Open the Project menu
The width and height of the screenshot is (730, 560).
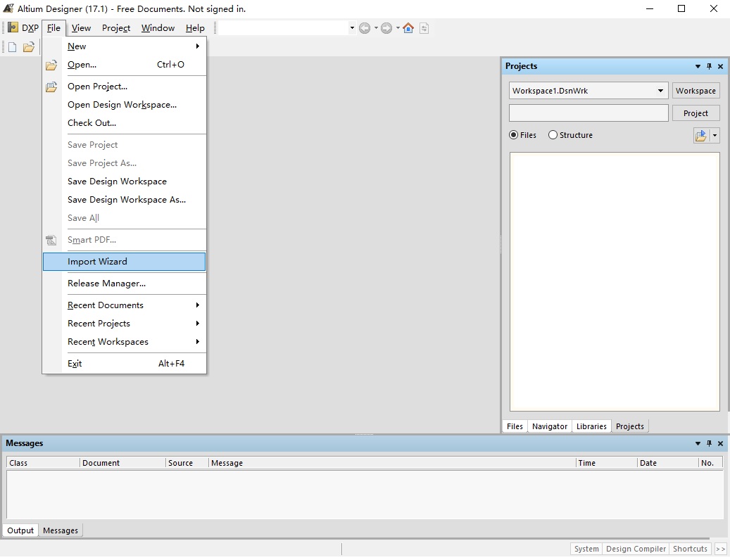(116, 28)
